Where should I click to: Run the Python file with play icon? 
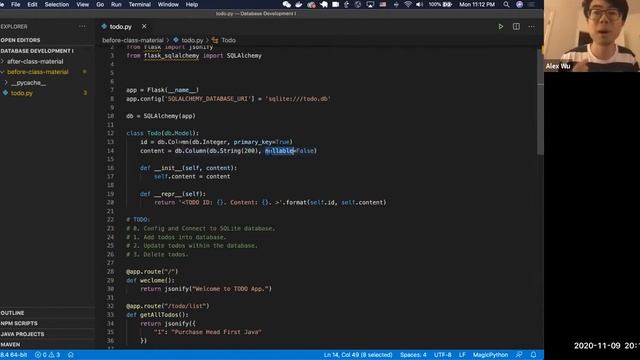coord(500,27)
